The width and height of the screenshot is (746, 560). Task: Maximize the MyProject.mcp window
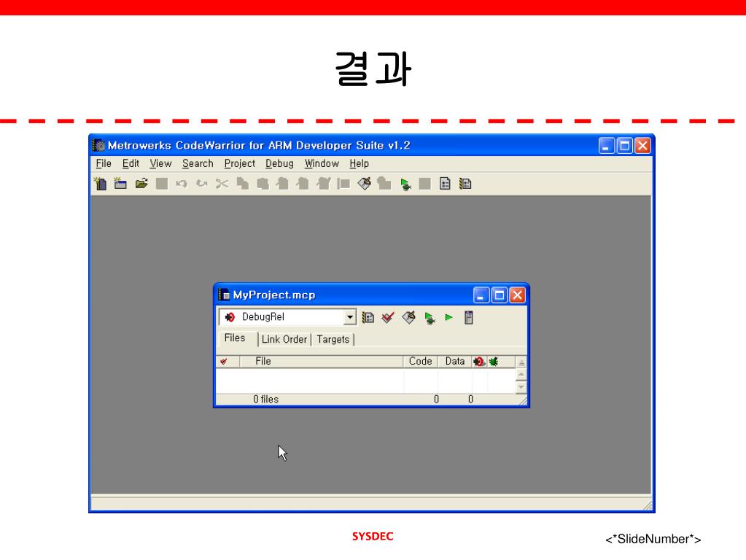pyautogui.click(x=499, y=295)
